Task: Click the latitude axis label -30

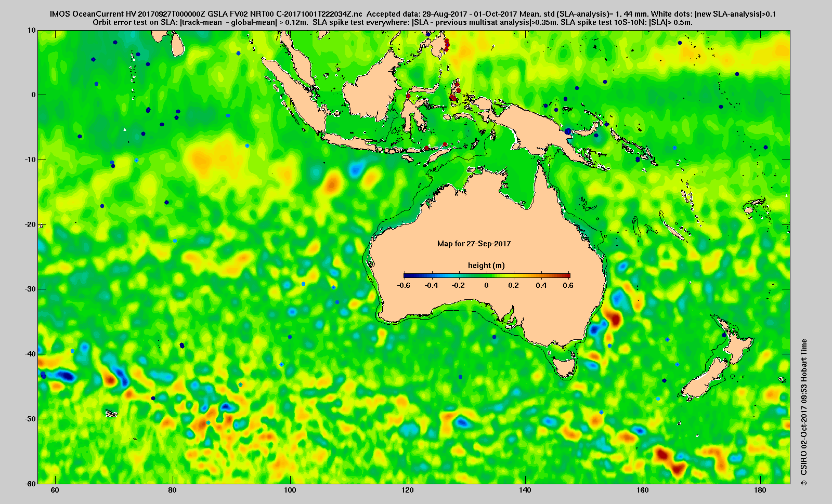Action: coord(30,289)
